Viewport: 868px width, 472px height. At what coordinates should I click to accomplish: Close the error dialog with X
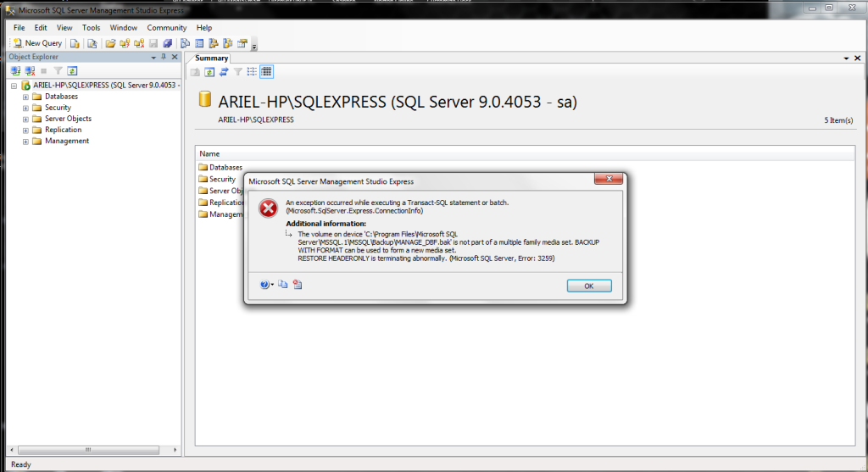(x=608, y=180)
